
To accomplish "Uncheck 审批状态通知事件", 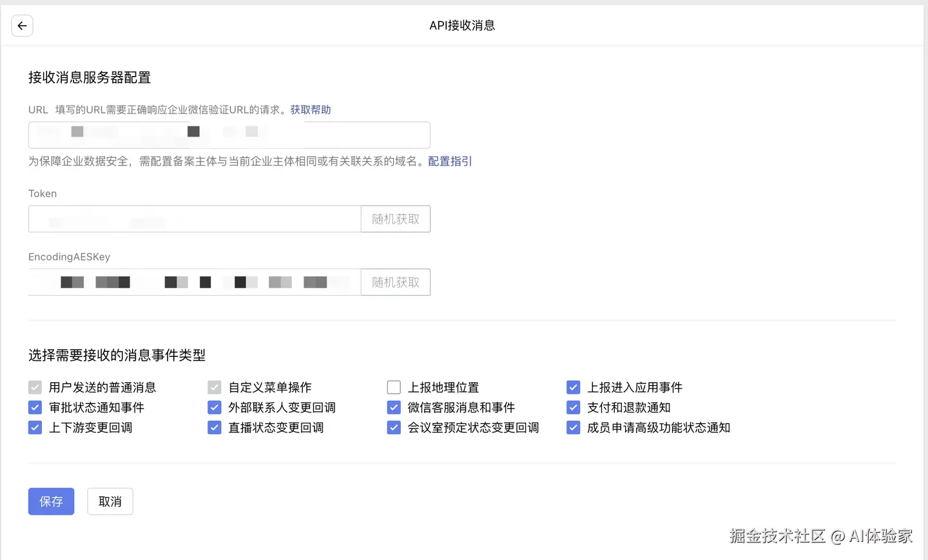I will 35,407.
